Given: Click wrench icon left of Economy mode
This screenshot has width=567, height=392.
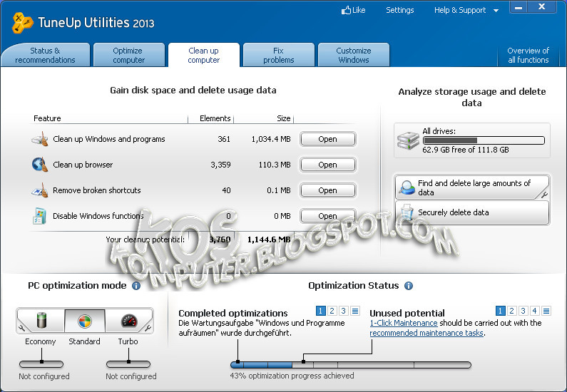Looking at the screenshot, I should (21, 328).
